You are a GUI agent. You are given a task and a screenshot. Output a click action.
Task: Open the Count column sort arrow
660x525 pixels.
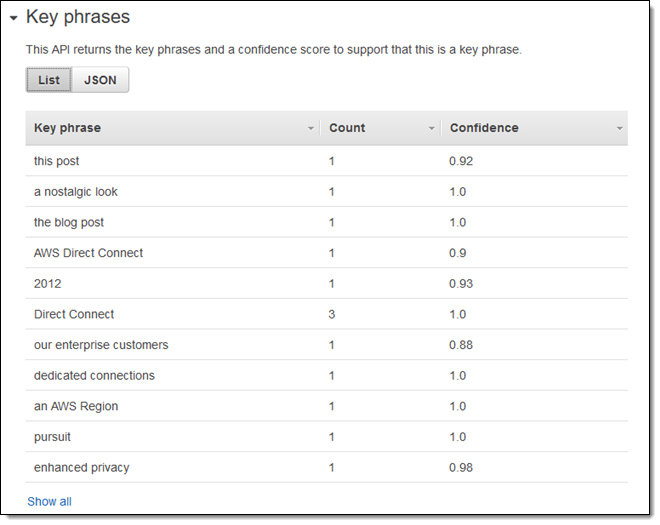(432, 129)
